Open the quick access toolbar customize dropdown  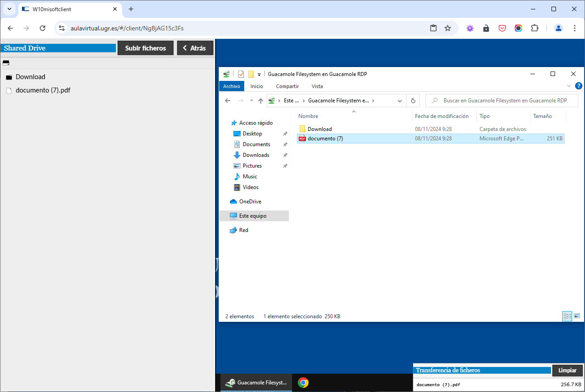coord(259,74)
